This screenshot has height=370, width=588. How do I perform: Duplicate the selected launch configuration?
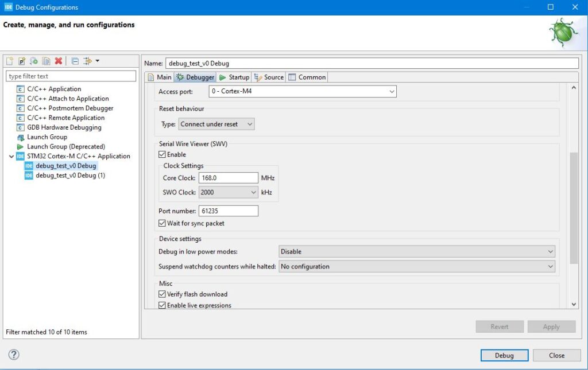tap(46, 61)
